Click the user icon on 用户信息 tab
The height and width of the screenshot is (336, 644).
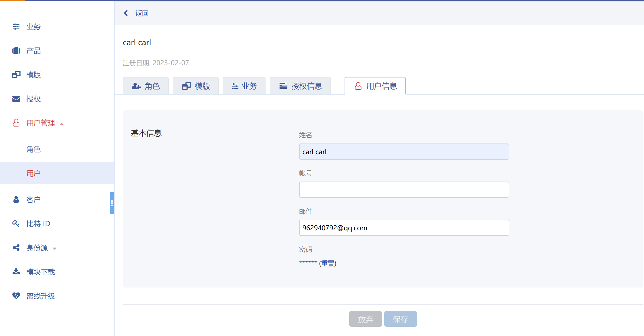point(358,86)
